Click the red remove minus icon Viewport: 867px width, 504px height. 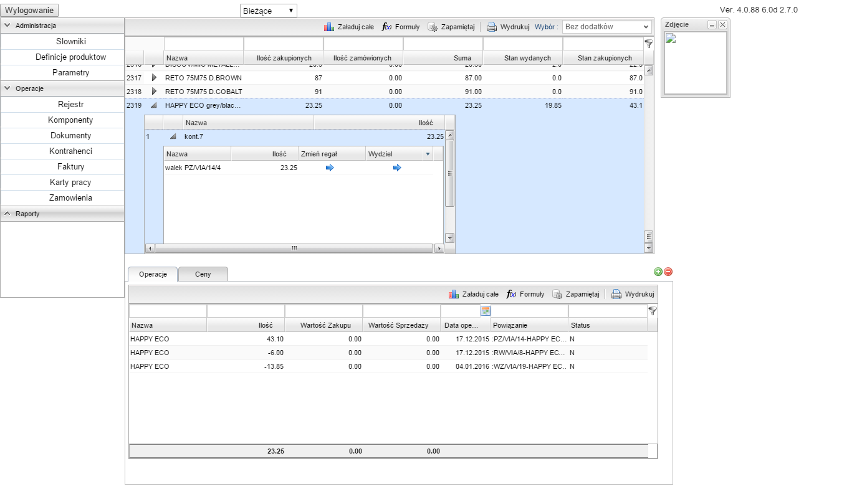[x=668, y=272]
